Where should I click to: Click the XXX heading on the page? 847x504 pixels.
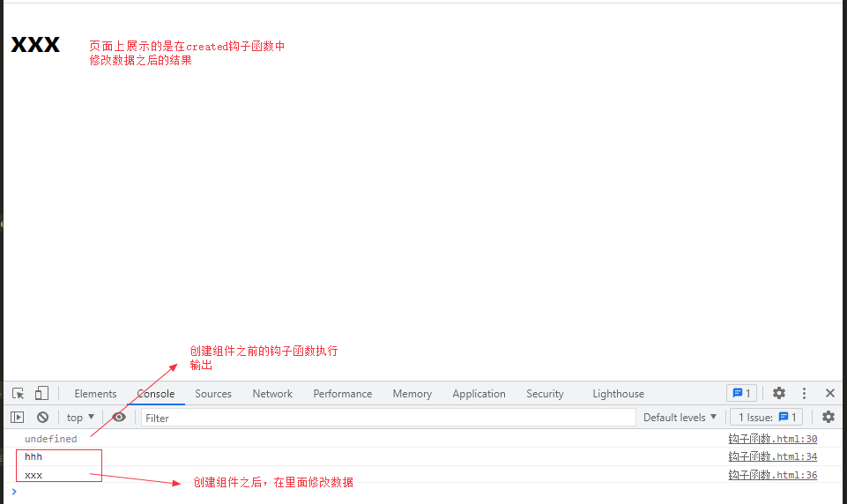tap(35, 45)
